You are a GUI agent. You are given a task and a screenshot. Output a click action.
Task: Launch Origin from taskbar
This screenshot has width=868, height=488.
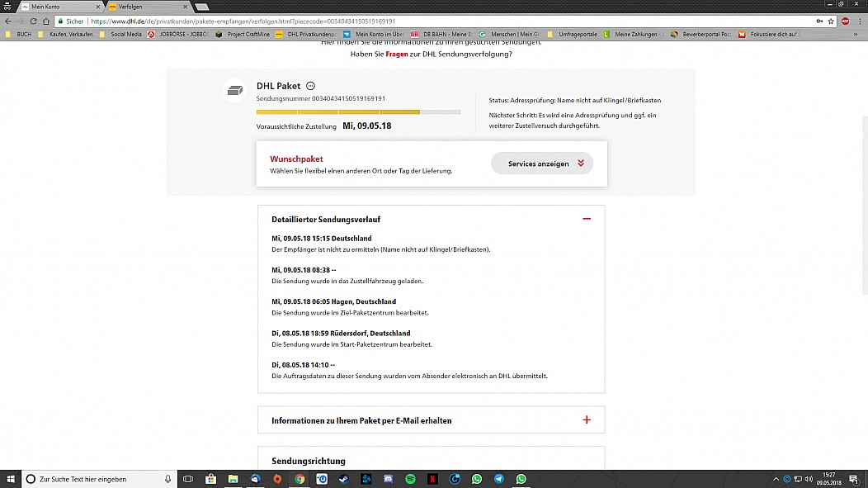(277, 479)
